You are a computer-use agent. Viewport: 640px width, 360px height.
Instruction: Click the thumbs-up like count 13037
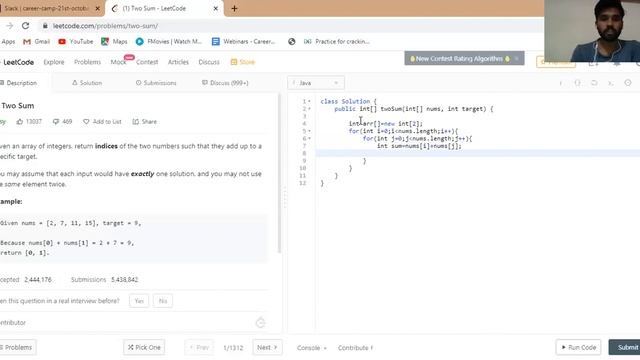pyautogui.click(x=29, y=122)
